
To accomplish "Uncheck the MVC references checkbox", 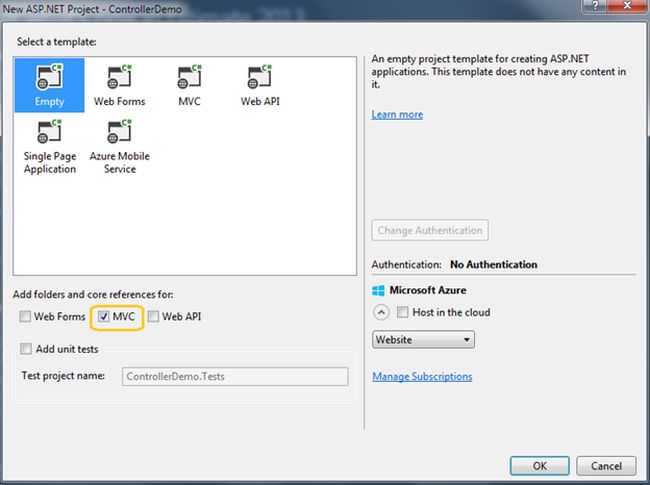I will pos(104,317).
